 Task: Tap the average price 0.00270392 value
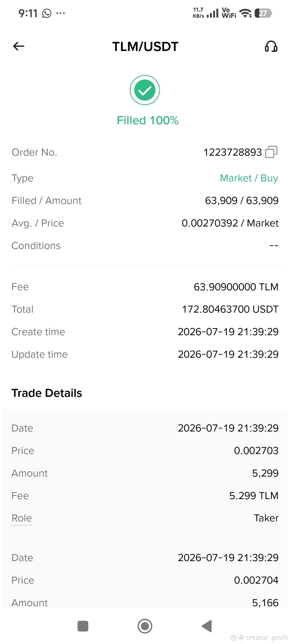pos(210,223)
